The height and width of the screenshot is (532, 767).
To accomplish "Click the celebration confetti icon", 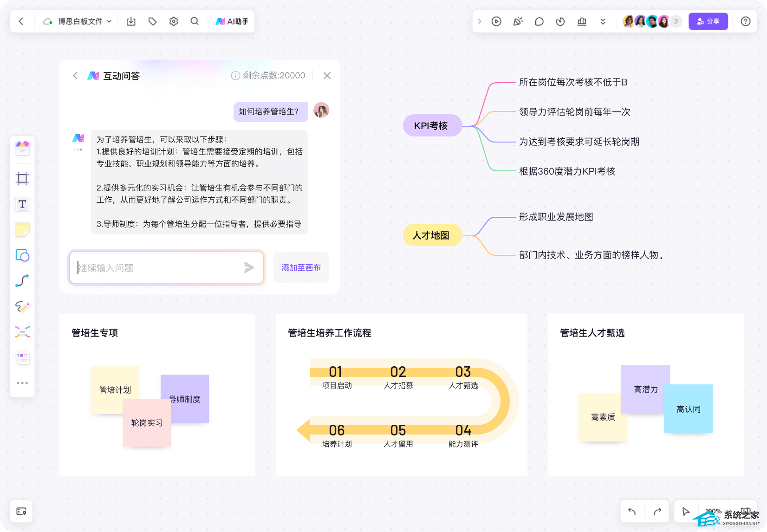I will (x=518, y=21).
